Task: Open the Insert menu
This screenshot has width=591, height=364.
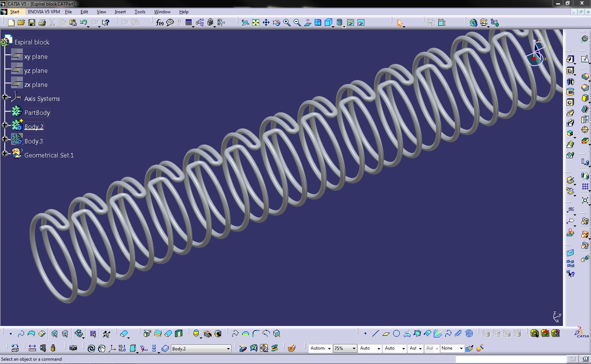Action: [120, 12]
